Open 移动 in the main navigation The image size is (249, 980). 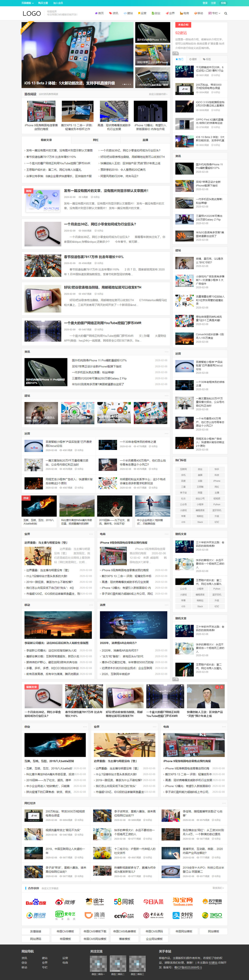(198, 13)
